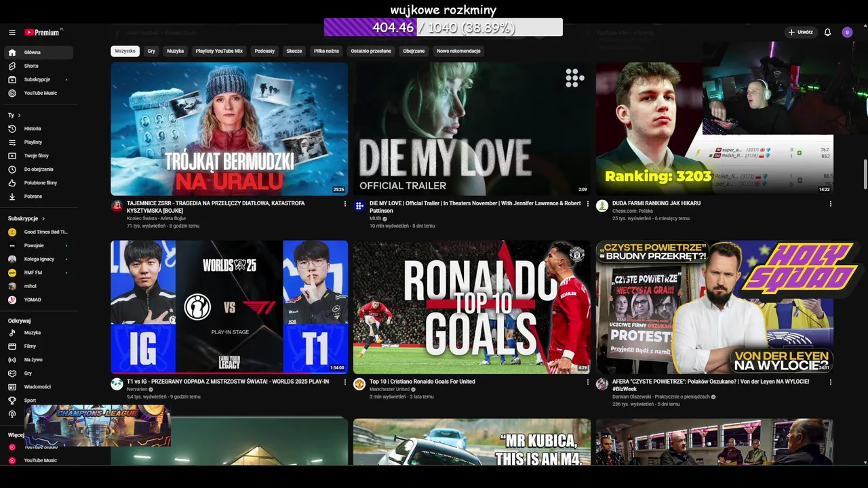Open options menu for TAJEMNICE ZSRR video
868x488 pixels.
point(344,203)
